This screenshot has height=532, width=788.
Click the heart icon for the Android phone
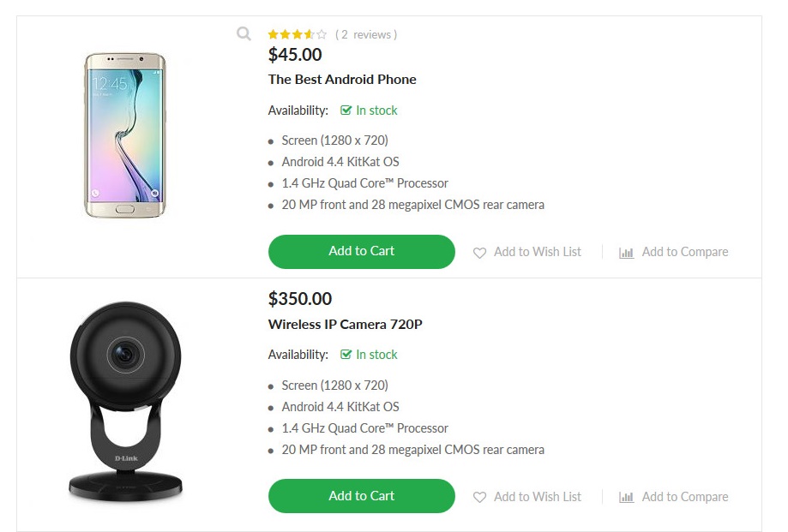[480, 253]
